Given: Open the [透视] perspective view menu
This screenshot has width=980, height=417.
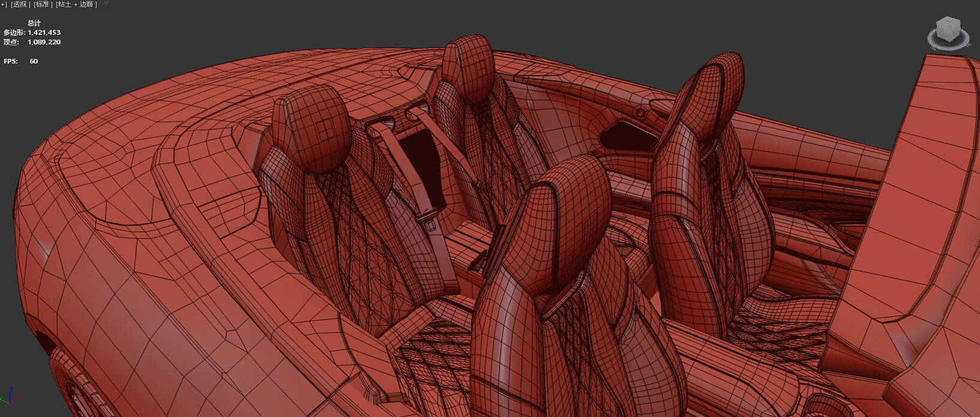Looking at the screenshot, I should (x=20, y=4).
